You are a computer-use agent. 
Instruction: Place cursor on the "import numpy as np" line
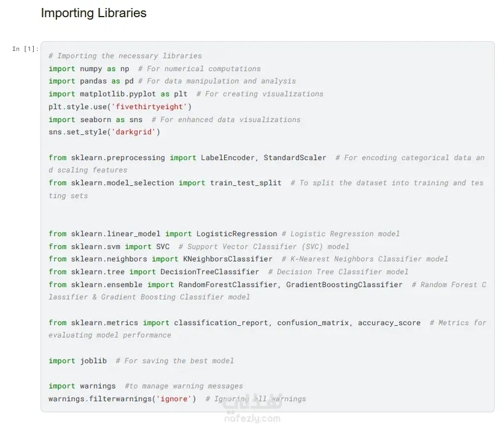tap(88, 69)
